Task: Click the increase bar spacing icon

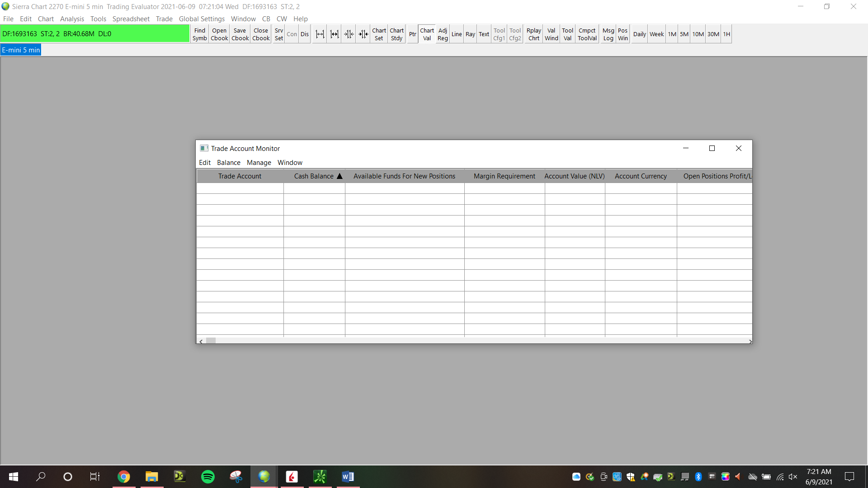Action: click(320, 34)
